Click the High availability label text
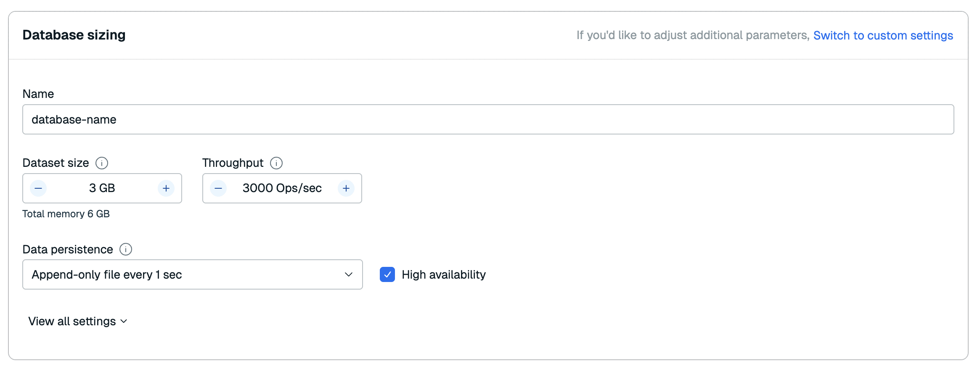980x369 pixels. [x=443, y=274]
